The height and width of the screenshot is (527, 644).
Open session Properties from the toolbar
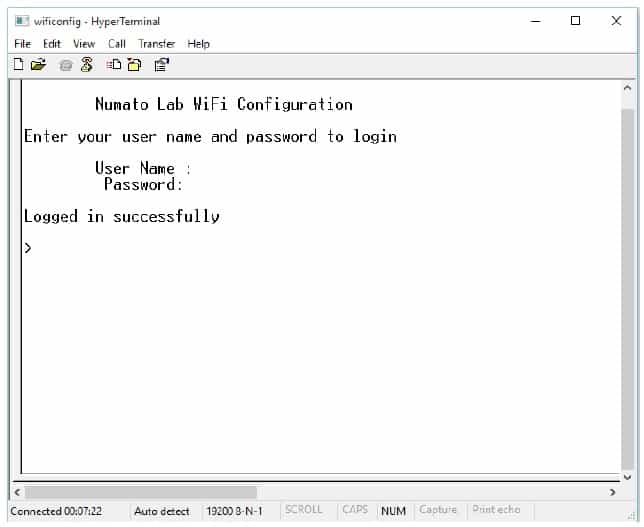click(162, 65)
